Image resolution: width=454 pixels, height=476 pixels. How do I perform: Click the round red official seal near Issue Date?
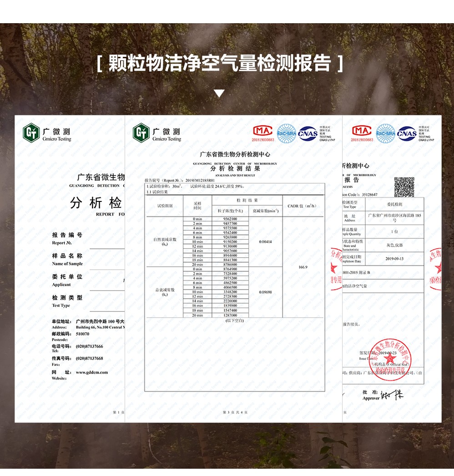389,358
